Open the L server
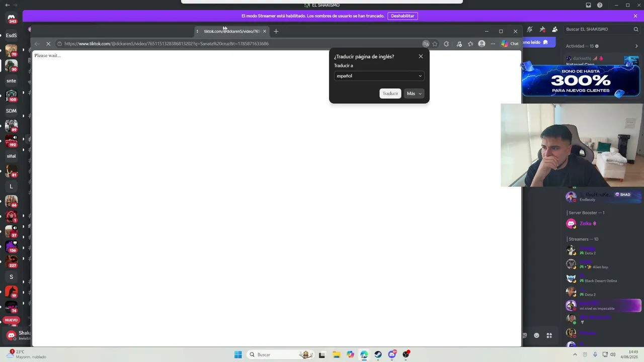 click(11, 187)
